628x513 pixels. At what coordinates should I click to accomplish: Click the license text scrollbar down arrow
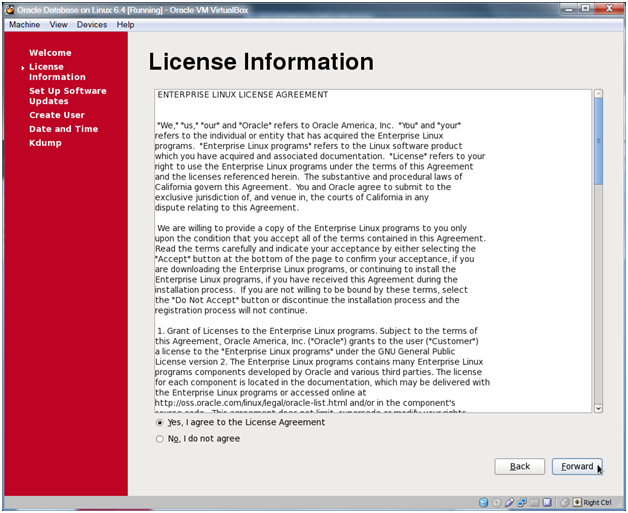[x=598, y=407]
